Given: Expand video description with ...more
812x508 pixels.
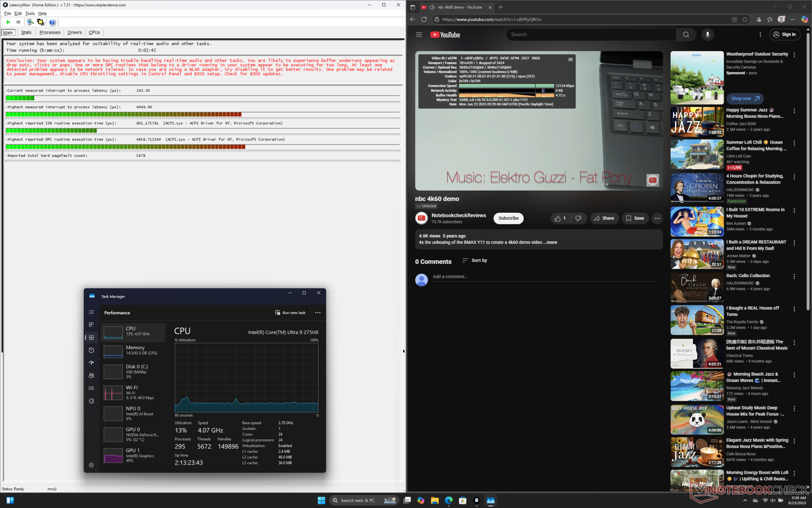Looking at the screenshot, I should (551, 243).
